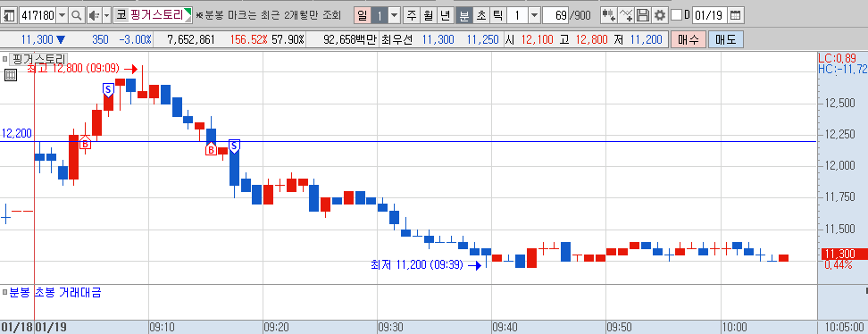Expand the sound options dropdown arrow
Viewport: 868px width, 334px height.
click(107, 15)
